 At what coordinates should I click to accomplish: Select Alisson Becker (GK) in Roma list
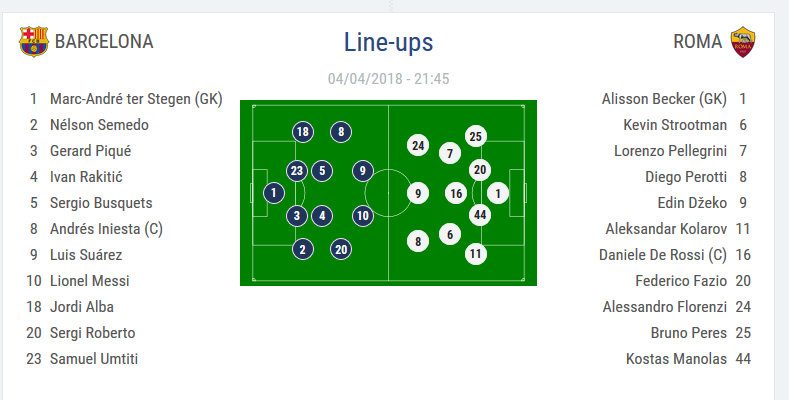(x=664, y=99)
